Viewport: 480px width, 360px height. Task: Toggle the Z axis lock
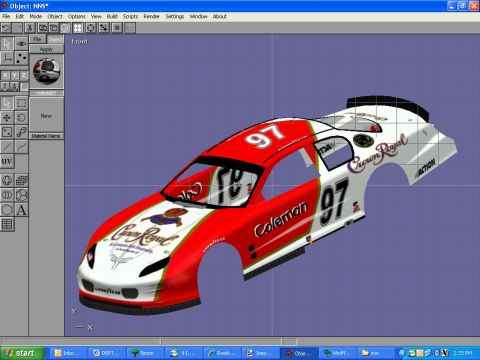[x=24, y=75]
